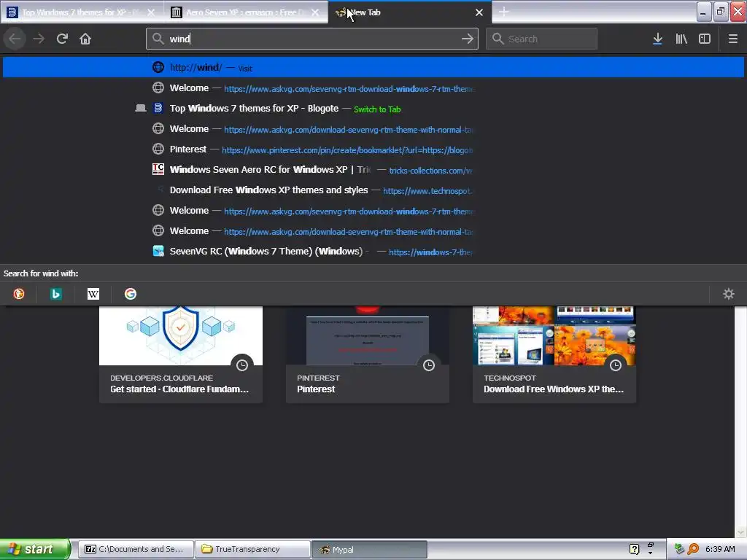
Task: Click the Search box field
Action: tap(541, 39)
